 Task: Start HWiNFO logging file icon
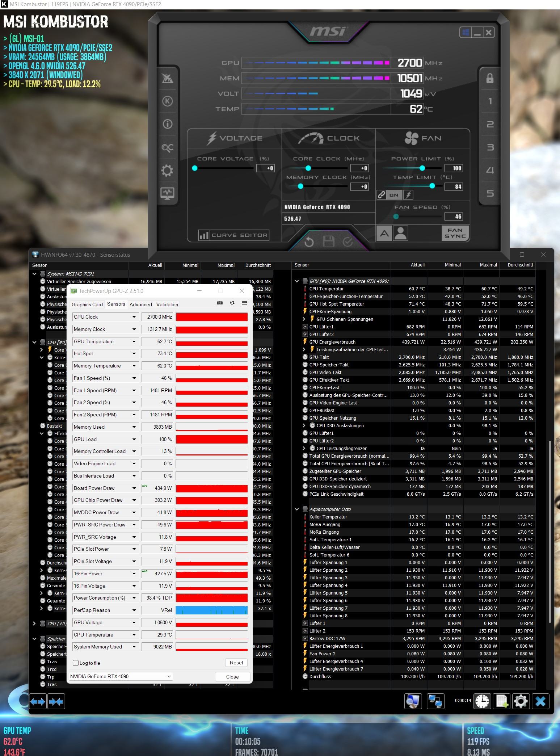pyautogui.click(x=501, y=701)
